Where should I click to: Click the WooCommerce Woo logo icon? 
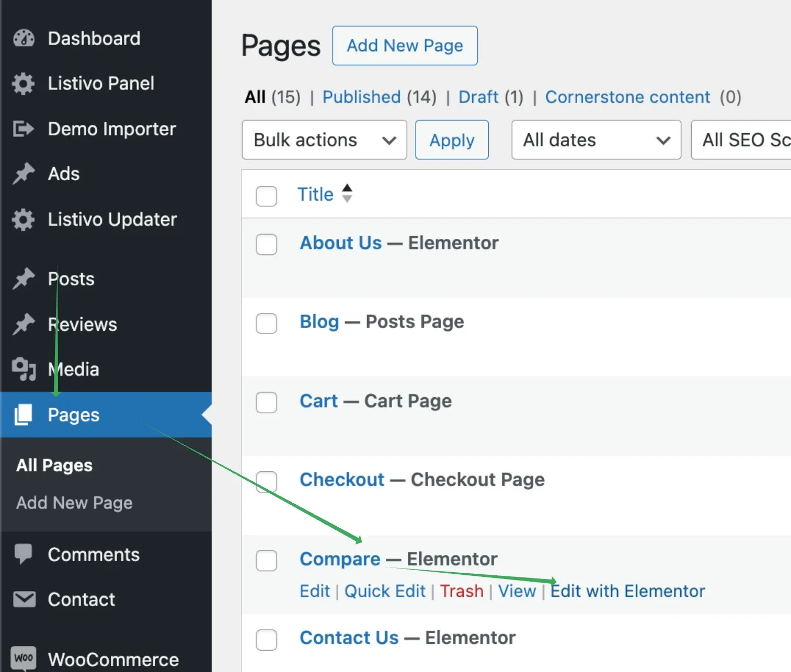point(24,658)
